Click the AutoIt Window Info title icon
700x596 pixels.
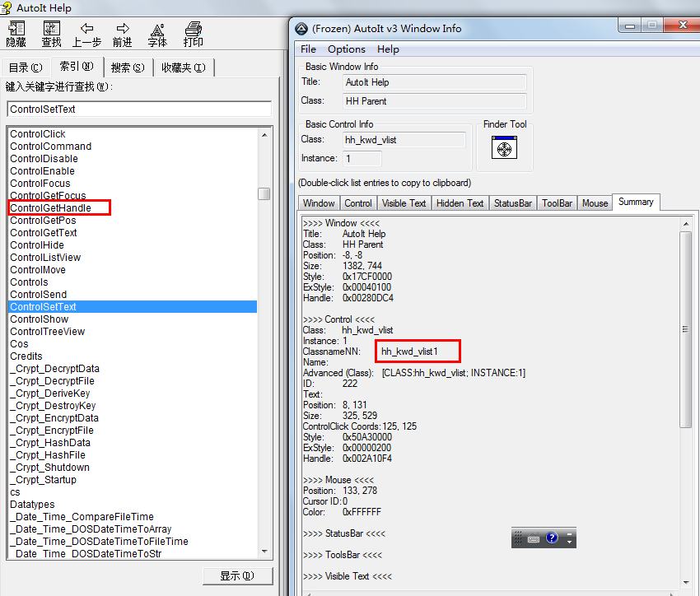click(x=301, y=29)
